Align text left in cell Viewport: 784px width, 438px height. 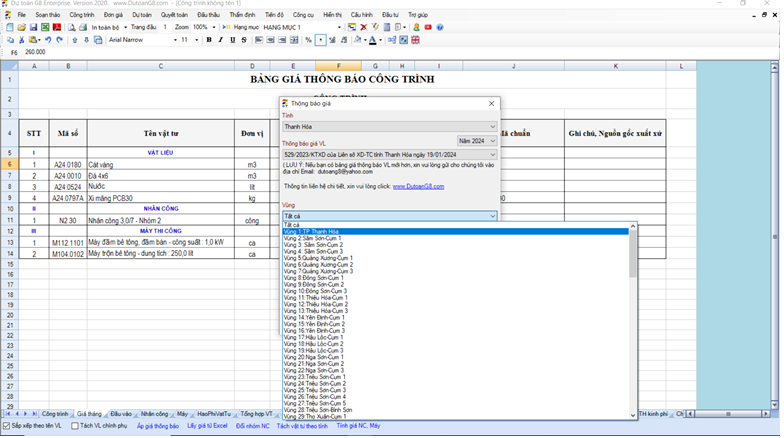(258, 40)
